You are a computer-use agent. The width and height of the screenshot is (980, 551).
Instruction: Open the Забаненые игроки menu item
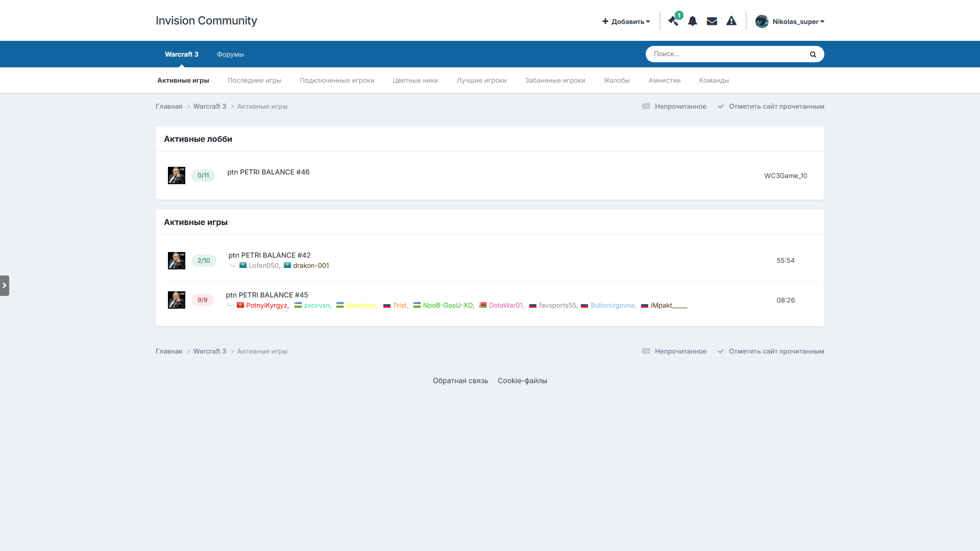555,81
